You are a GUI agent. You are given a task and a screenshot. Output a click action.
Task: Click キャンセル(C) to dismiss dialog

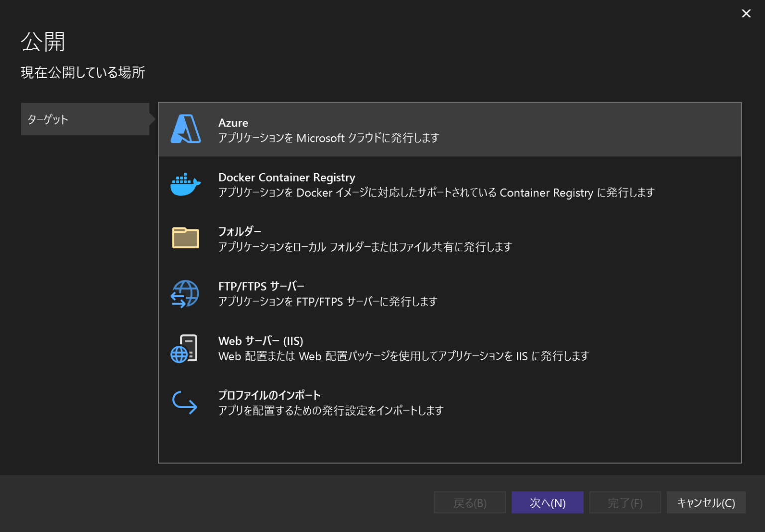706,502
